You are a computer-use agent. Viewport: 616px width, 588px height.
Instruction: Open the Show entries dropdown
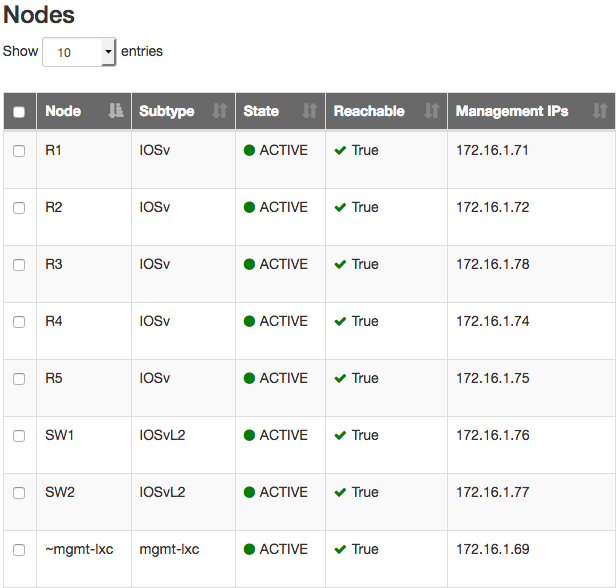coord(79,52)
